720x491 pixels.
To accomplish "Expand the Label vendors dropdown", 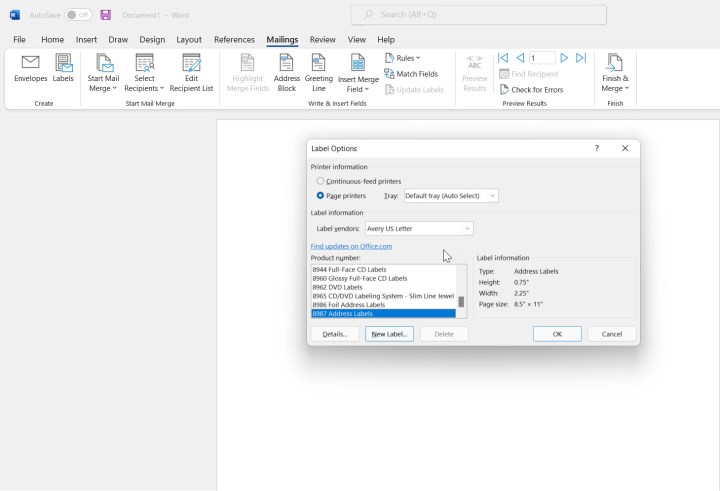I will click(418, 229).
